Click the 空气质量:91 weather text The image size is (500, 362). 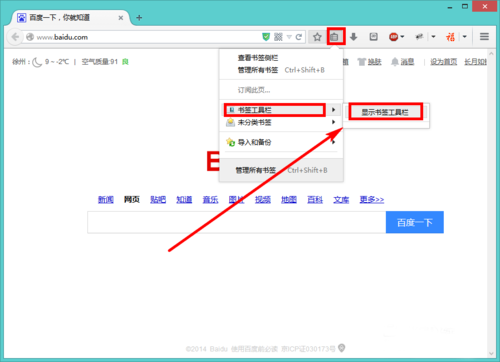point(100,62)
